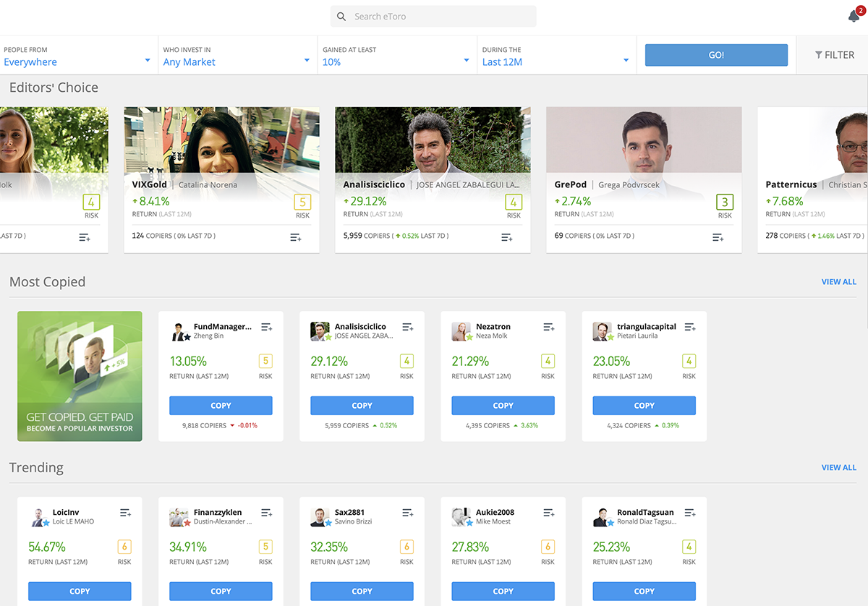This screenshot has height=606, width=868.
Task: Click the Search eToro input field
Action: point(433,17)
